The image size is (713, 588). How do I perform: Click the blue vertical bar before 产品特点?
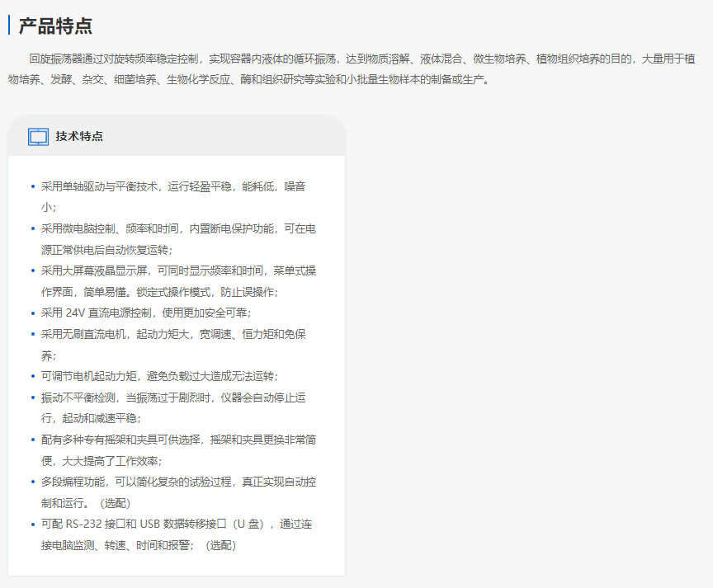9,26
